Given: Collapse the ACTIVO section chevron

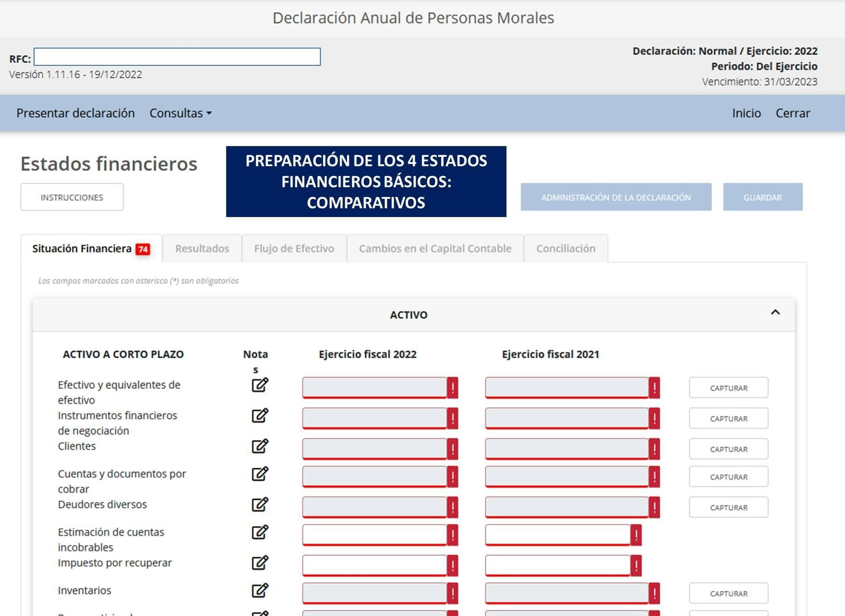Looking at the screenshot, I should (x=775, y=312).
